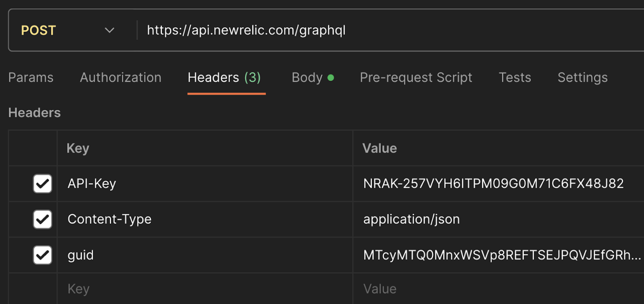Select the Headers (3) tab
Viewport: 644px width, 304px height.
pyautogui.click(x=224, y=78)
